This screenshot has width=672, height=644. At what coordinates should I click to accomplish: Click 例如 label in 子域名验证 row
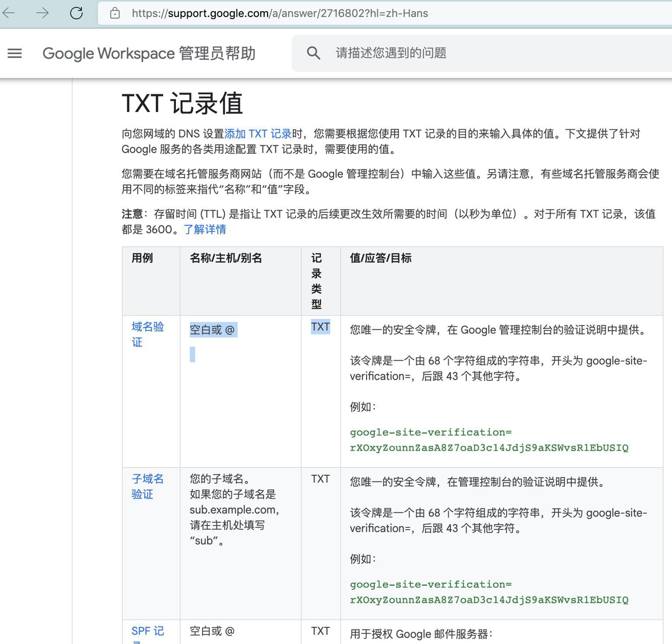tap(363, 559)
